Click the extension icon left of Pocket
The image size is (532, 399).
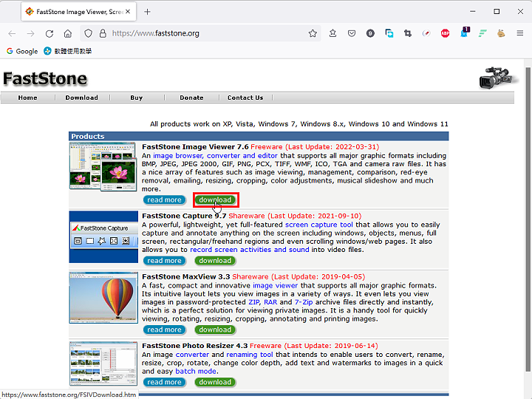(x=332, y=33)
